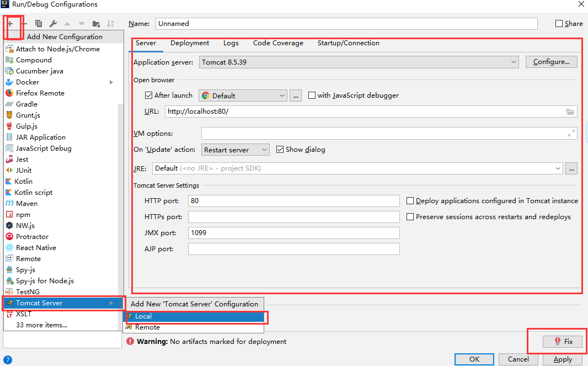
Task: Switch to the Startup/Connection tab
Action: click(349, 43)
